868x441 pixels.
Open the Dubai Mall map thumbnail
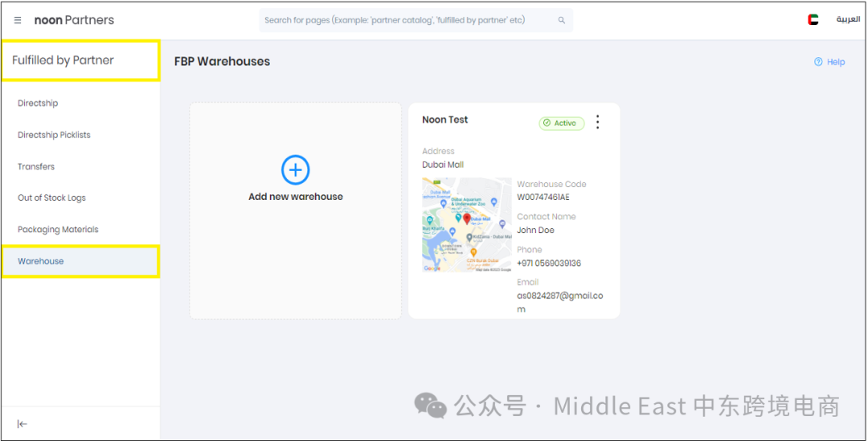click(x=467, y=225)
